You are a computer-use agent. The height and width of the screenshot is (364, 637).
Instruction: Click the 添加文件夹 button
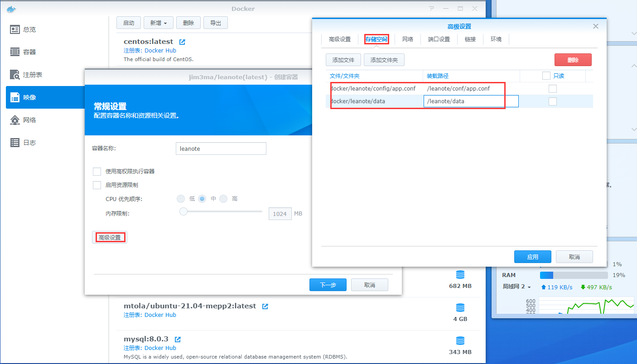(x=384, y=60)
